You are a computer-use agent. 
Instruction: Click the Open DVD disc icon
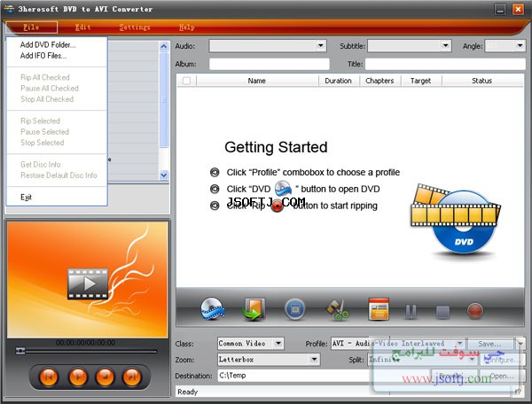(x=213, y=309)
